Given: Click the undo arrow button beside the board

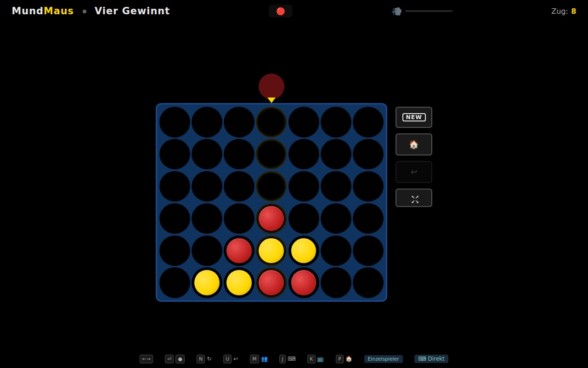Looking at the screenshot, I should click(x=414, y=172).
